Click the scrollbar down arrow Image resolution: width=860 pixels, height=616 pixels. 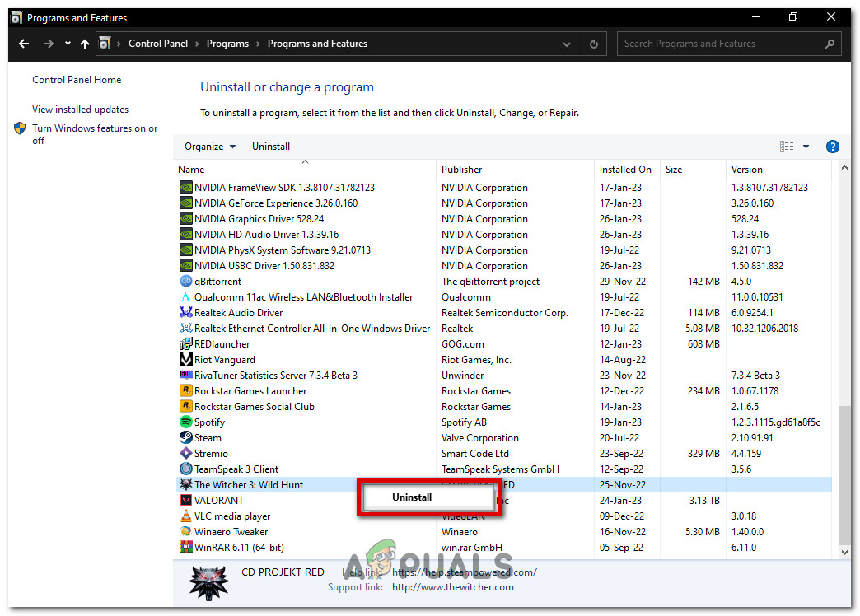pyautogui.click(x=844, y=553)
